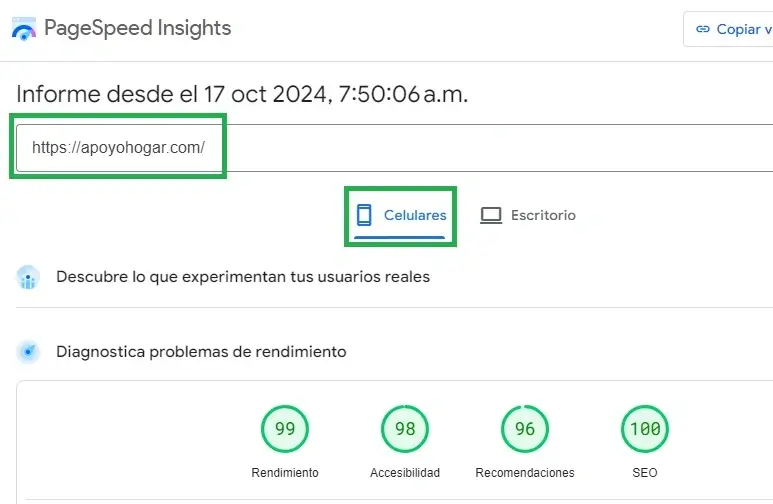773x504 pixels.
Task: Click the laptop Escritorio icon
Action: (x=490, y=215)
